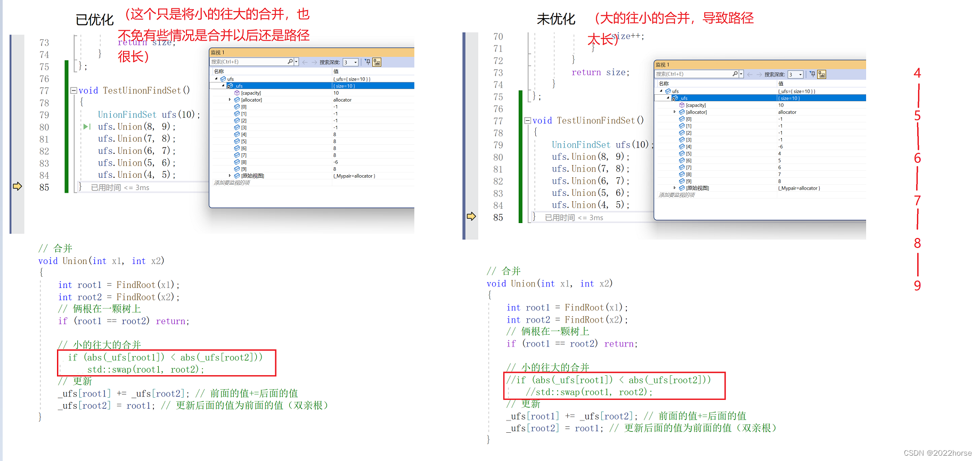Click line UnionFindSet ufs(10) in unoptimized editor

[x=602, y=145]
